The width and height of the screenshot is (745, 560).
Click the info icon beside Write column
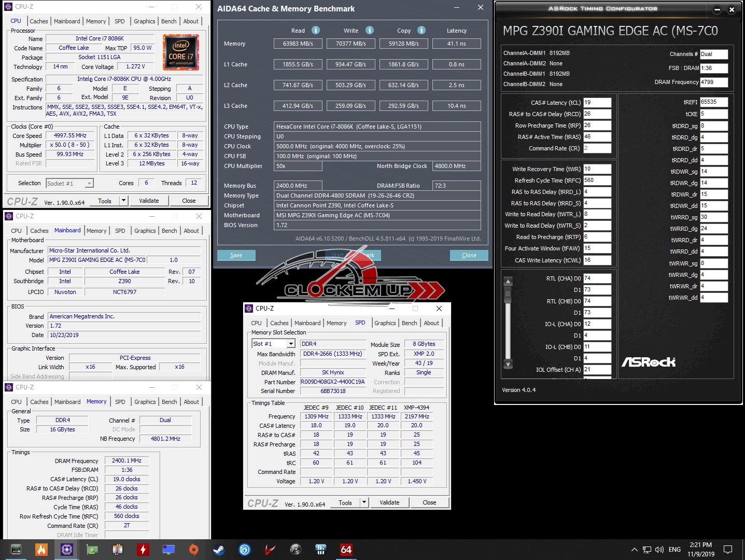click(369, 30)
